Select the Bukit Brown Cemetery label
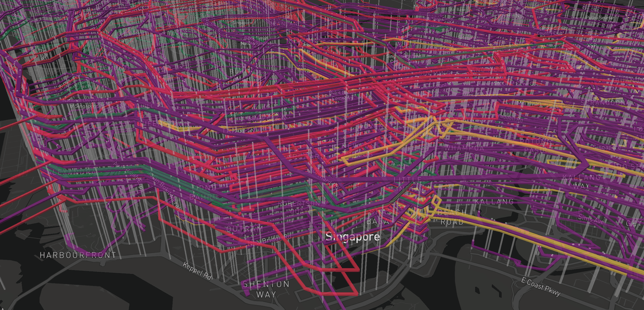 tap(342, 95)
